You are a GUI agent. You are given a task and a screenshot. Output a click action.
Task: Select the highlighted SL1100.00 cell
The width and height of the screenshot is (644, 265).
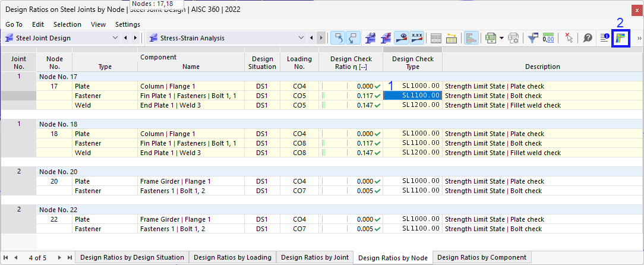[x=412, y=95]
